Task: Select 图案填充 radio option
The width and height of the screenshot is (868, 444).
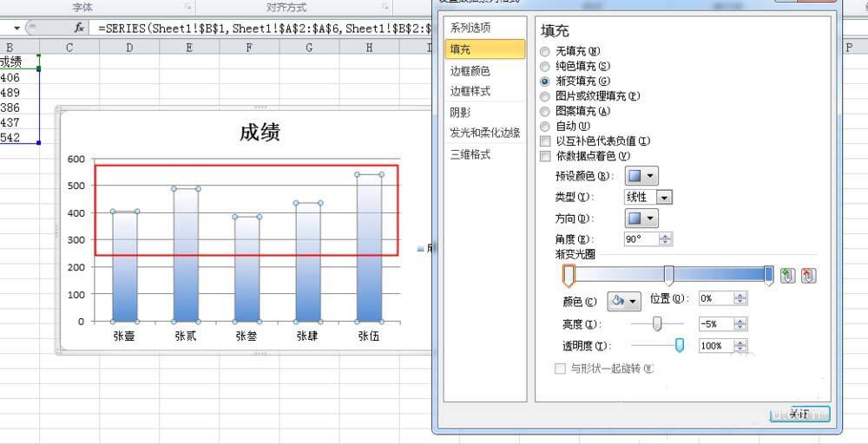Action: pos(545,111)
